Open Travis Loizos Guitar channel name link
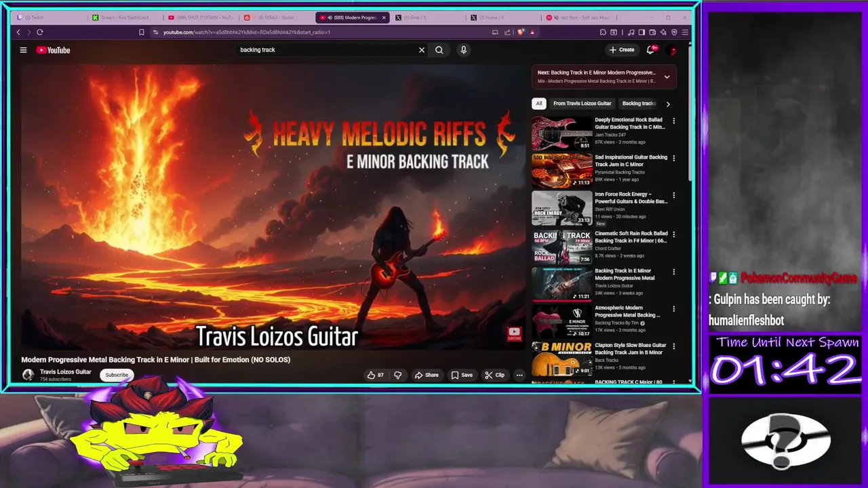This screenshot has width=868, height=488. [x=65, y=371]
